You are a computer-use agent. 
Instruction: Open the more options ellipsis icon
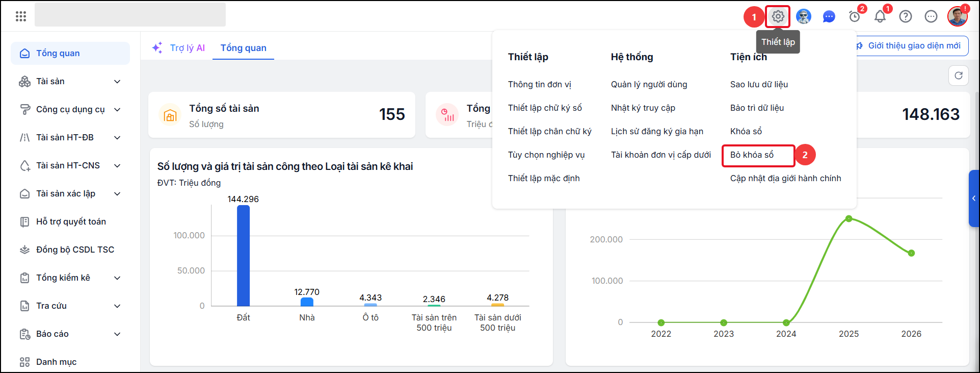[931, 17]
